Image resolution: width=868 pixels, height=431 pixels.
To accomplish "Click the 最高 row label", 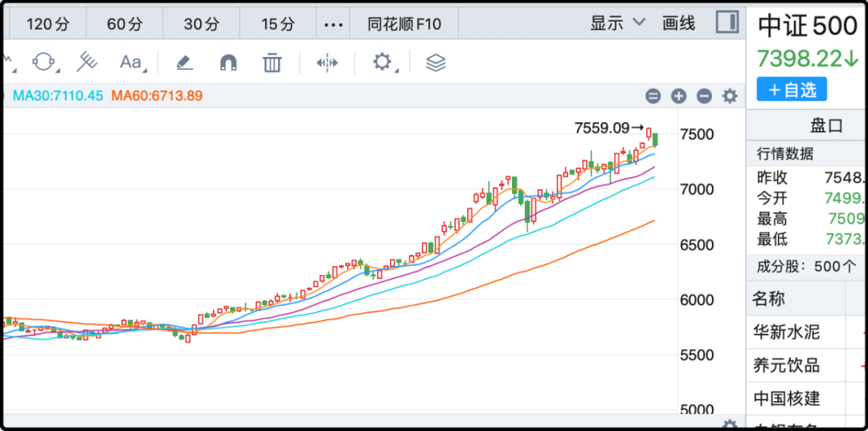I will tap(772, 219).
